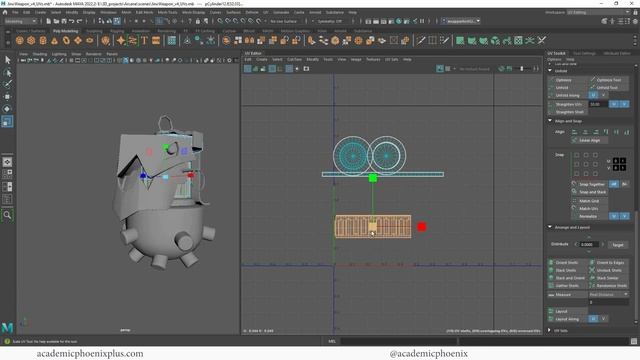Click the Unfold button in UV Toolkit

coord(567,88)
